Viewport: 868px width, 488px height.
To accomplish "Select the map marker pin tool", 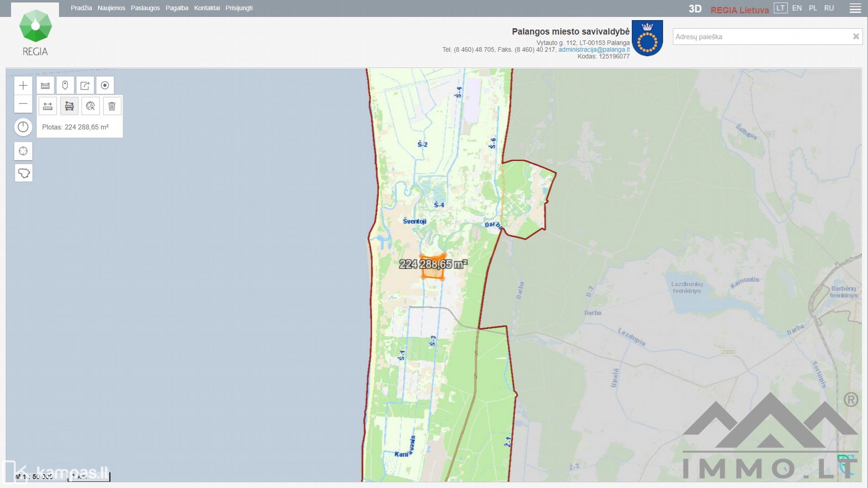I will click(x=65, y=85).
